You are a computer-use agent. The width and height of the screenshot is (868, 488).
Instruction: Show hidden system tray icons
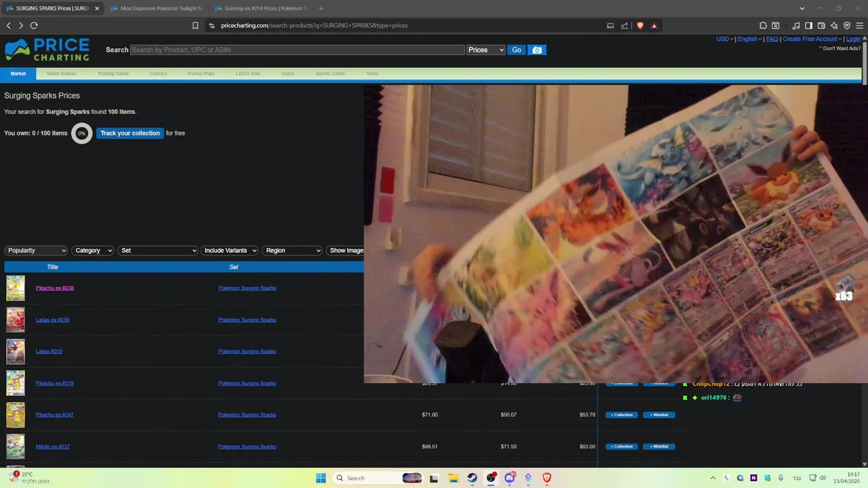(713, 478)
